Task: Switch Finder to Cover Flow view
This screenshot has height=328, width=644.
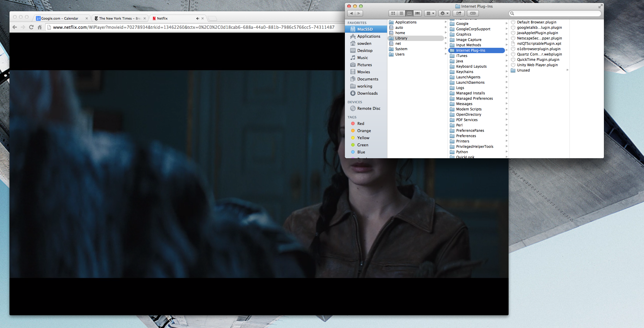Action: pos(418,13)
